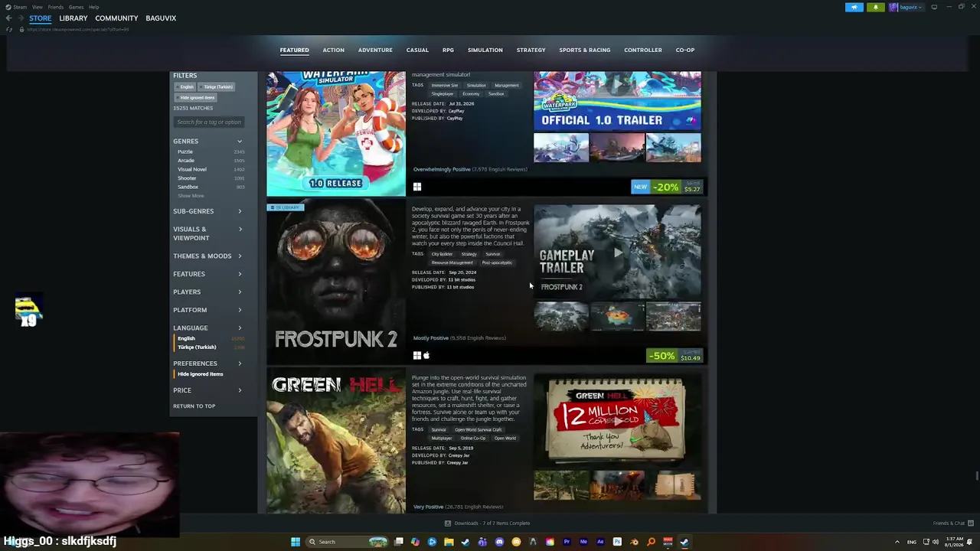This screenshot has height=551, width=980.
Task: Go to the LIBRARY section
Action: [73, 18]
